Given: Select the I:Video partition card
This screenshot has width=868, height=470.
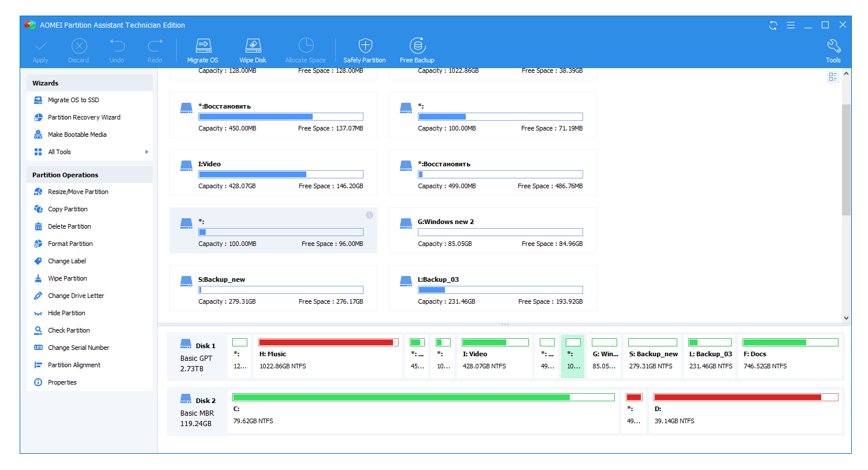Looking at the screenshot, I should click(273, 173).
